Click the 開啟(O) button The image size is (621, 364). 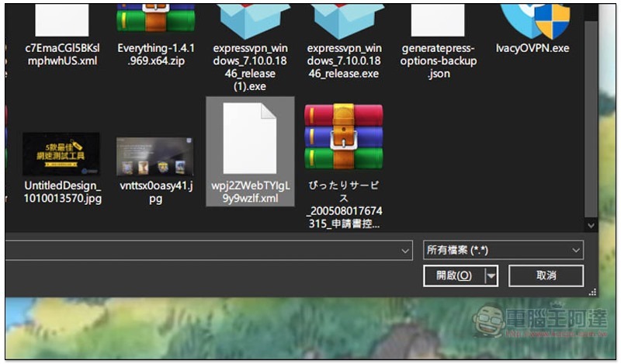(454, 276)
